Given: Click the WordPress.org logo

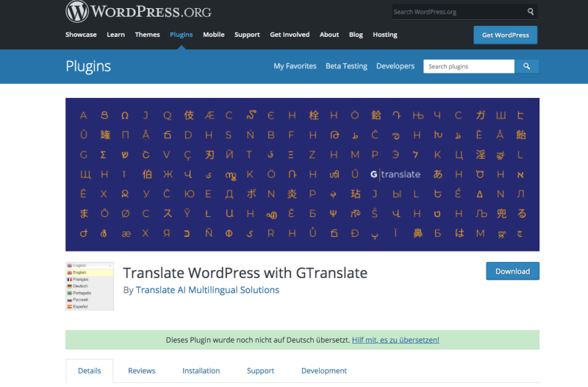Looking at the screenshot, I should 138,11.
